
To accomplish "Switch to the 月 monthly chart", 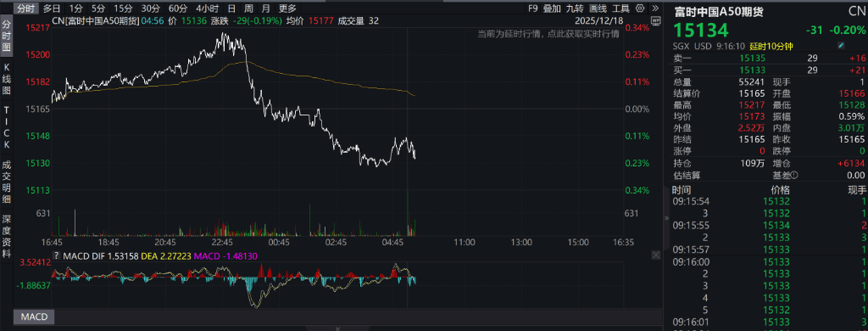I will (266, 8).
